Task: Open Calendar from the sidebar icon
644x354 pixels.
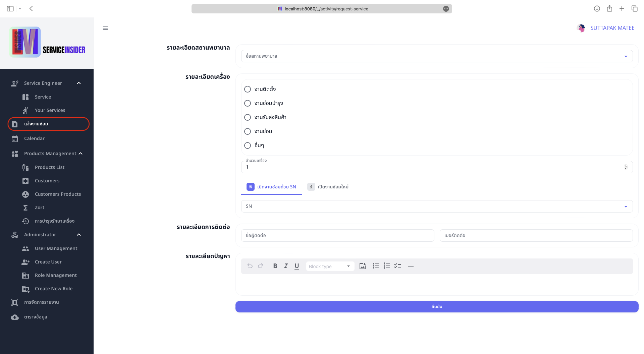Action: pos(15,138)
